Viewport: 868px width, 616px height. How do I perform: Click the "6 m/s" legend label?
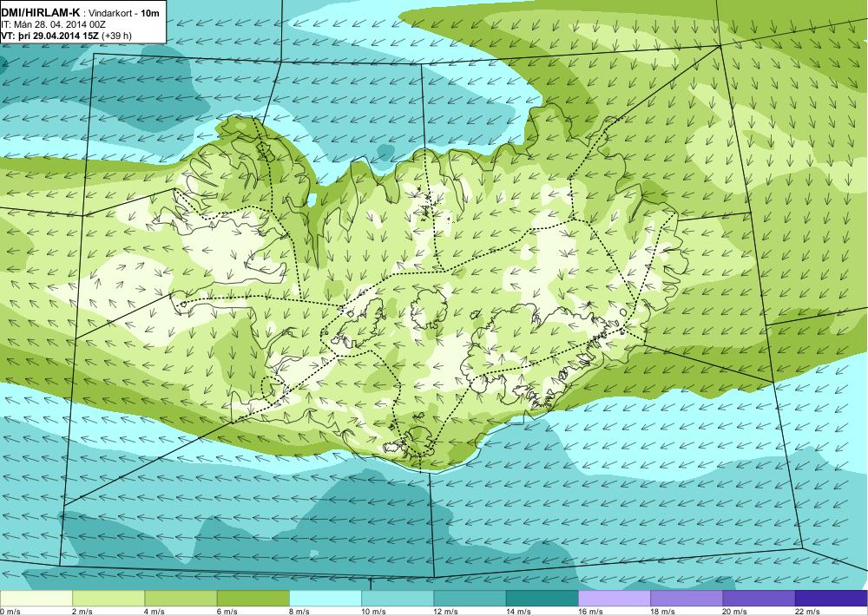point(227,612)
